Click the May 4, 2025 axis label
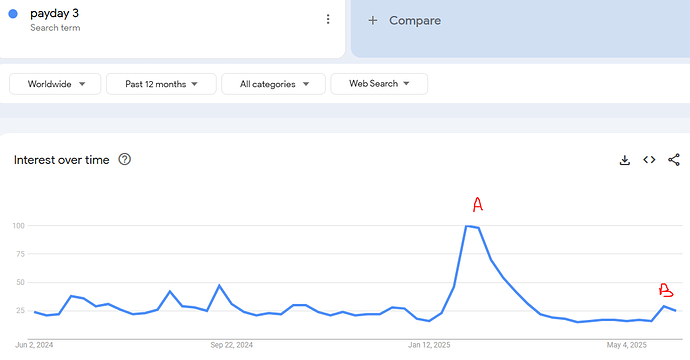This screenshot has width=690, height=360. click(627, 345)
